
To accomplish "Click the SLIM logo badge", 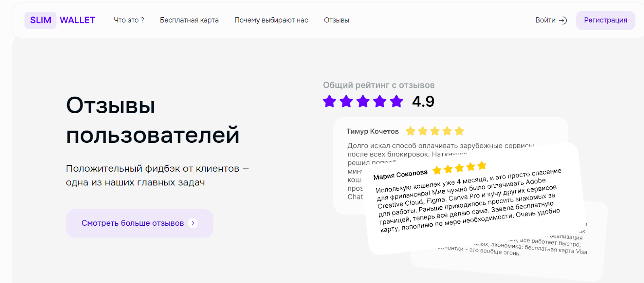I will pyautogui.click(x=41, y=20).
